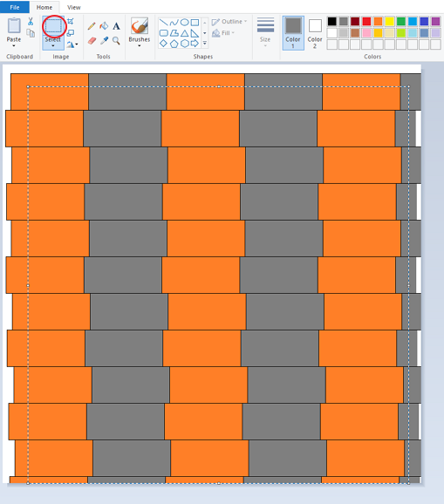Pick the Rectangle shape
Viewport: 444px width, 504px height.
(x=195, y=22)
